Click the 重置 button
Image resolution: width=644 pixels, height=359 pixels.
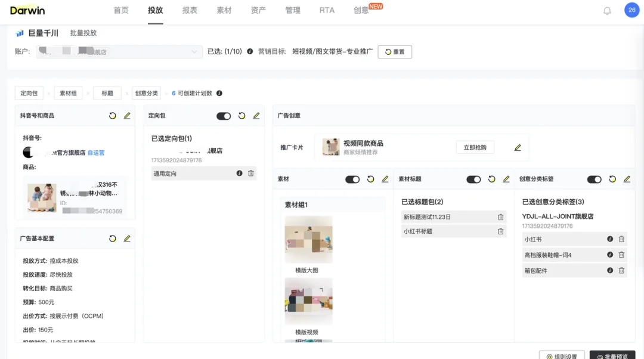(x=395, y=52)
